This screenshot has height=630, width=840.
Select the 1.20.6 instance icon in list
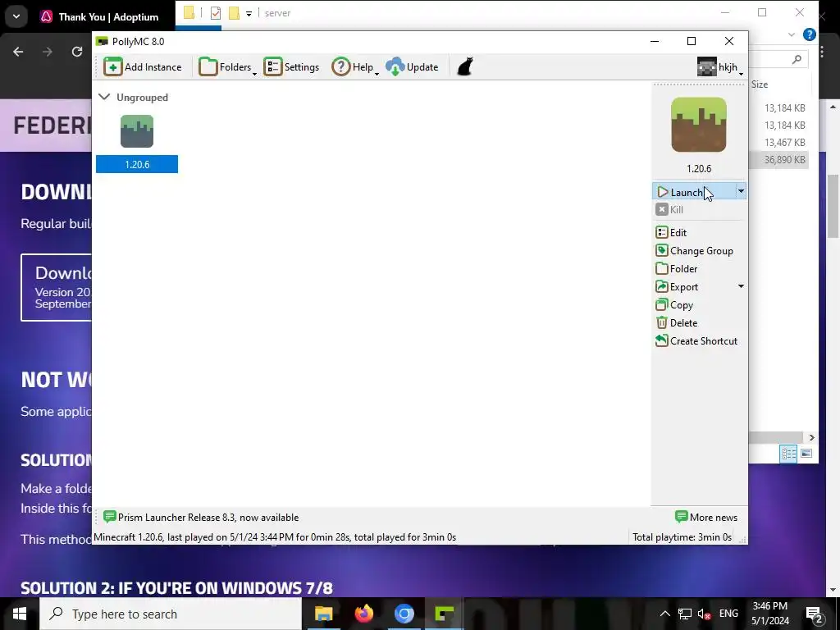137,131
